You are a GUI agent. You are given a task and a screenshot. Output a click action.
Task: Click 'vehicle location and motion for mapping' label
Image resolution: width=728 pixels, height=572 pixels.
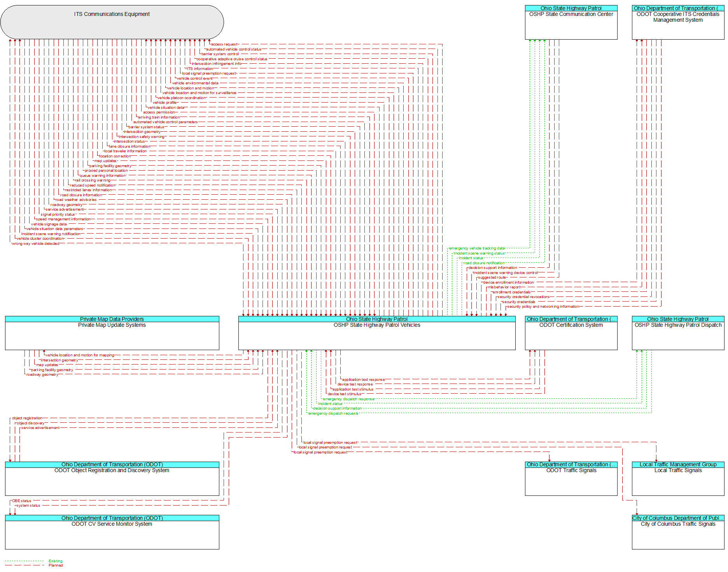pyautogui.click(x=80, y=355)
